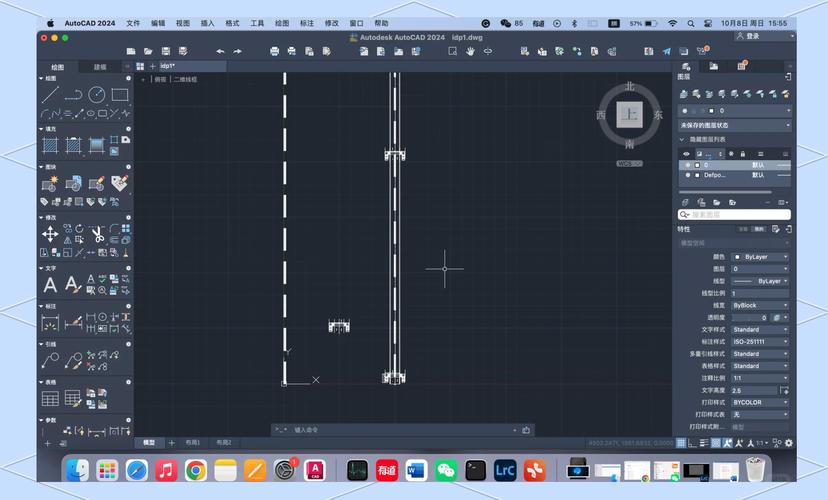This screenshot has height=500, width=828.
Task: Open the 格式 menu
Action: pos(233,22)
